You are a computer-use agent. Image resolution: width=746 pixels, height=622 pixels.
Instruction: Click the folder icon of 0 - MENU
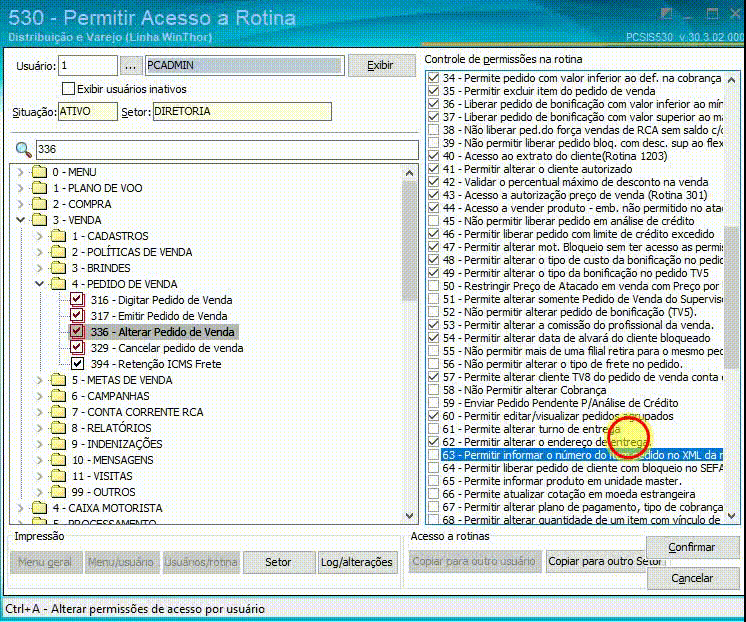pyautogui.click(x=39, y=172)
